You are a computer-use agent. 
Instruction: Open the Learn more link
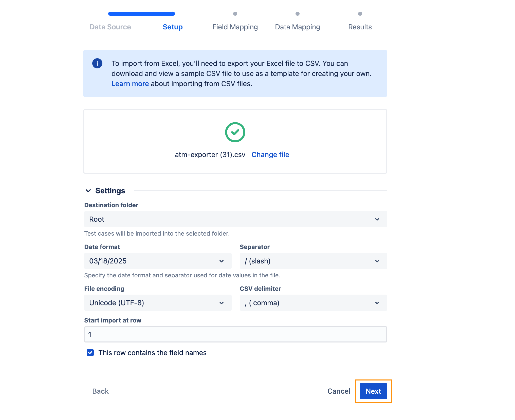(130, 84)
